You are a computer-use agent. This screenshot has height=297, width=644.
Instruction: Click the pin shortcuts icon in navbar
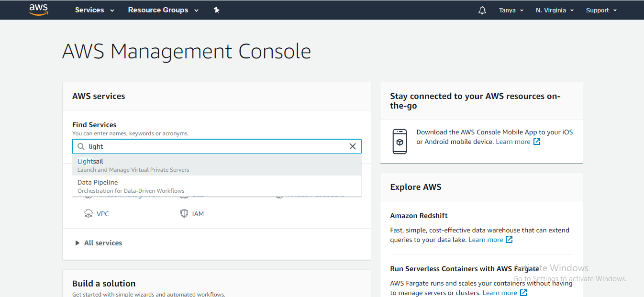point(216,10)
